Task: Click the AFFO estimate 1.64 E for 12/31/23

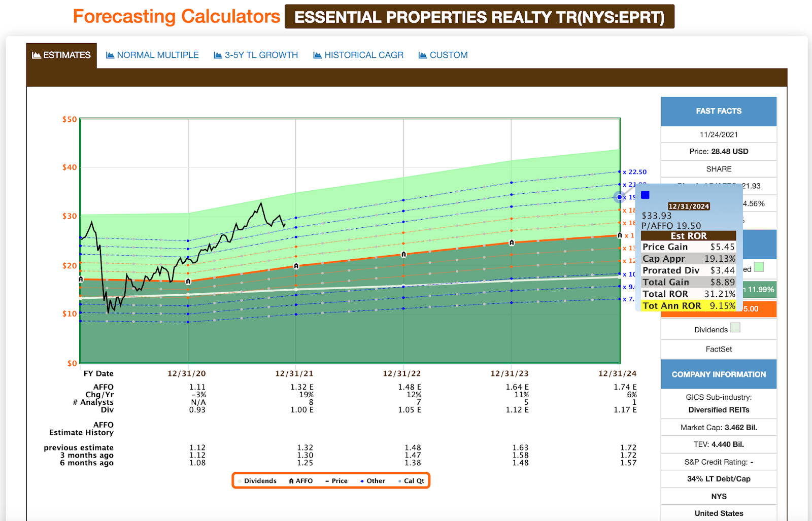Action: point(517,387)
